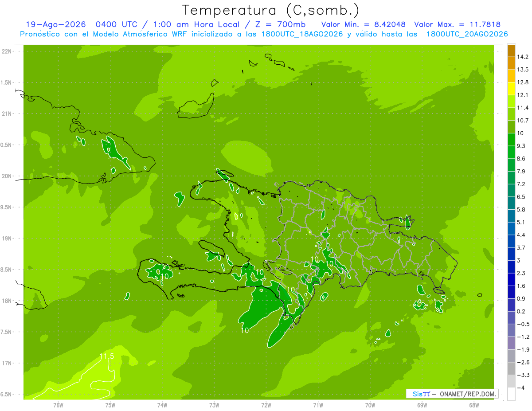Click the dark blue swatch between 1.6 and 0.9
The image size is (532, 411).
(511, 292)
